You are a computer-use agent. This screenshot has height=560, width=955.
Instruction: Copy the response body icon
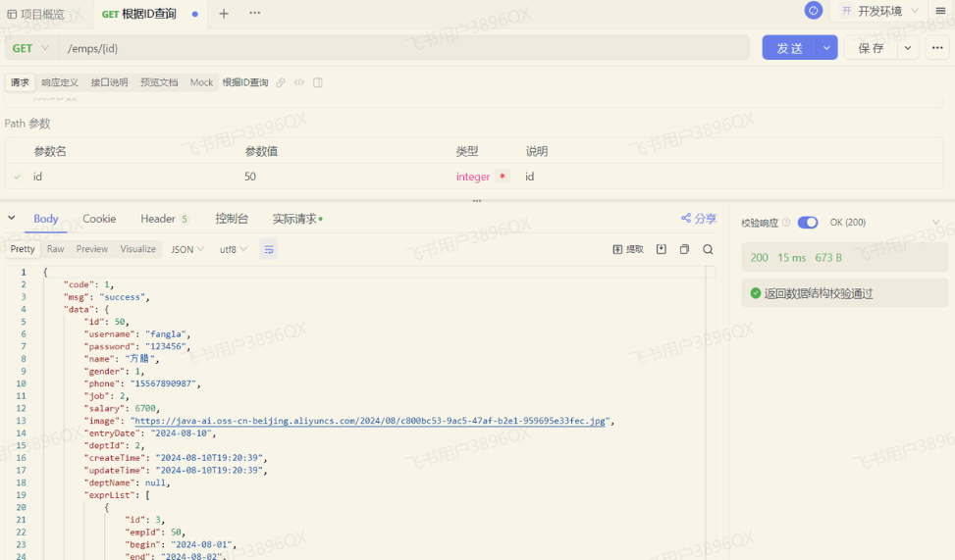[684, 249]
